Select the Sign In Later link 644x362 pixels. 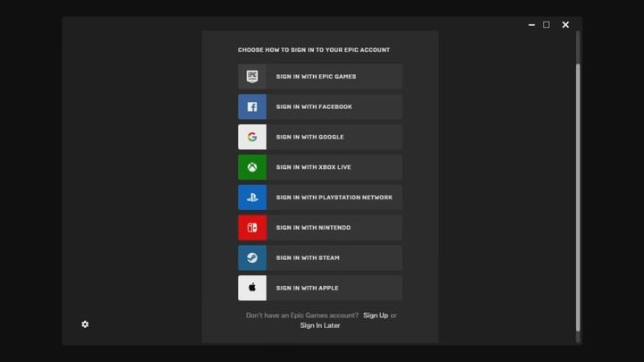(x=320, y=325)
